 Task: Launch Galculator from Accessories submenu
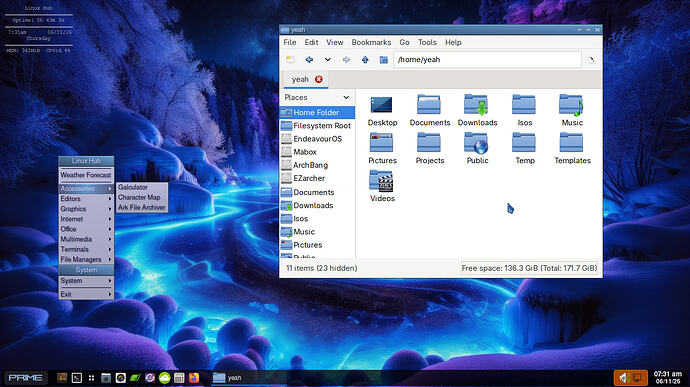click(142, 187)
